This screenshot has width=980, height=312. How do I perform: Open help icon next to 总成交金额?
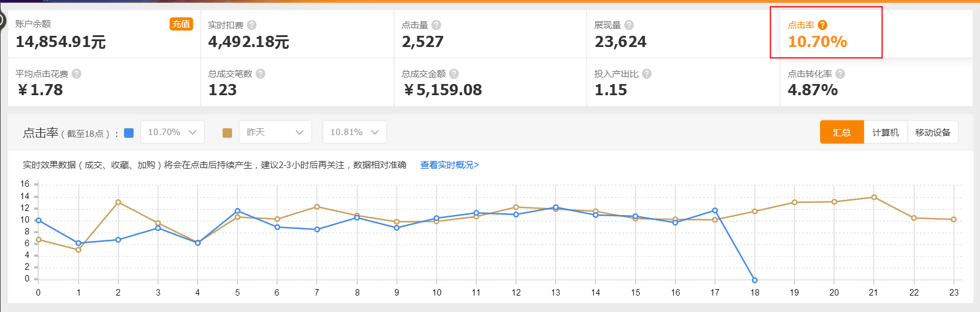click(x=454, y=74)
